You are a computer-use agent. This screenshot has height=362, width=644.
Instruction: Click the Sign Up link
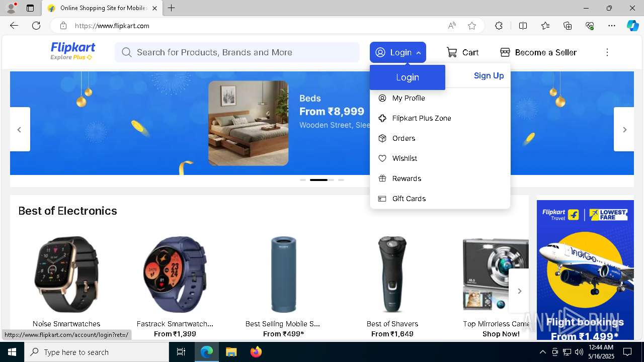489,75
